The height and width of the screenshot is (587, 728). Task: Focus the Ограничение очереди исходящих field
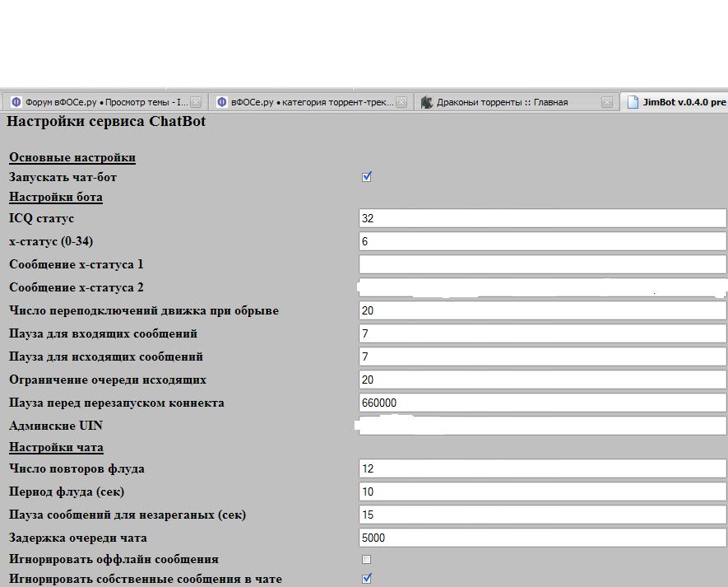[x=542, y=380]
